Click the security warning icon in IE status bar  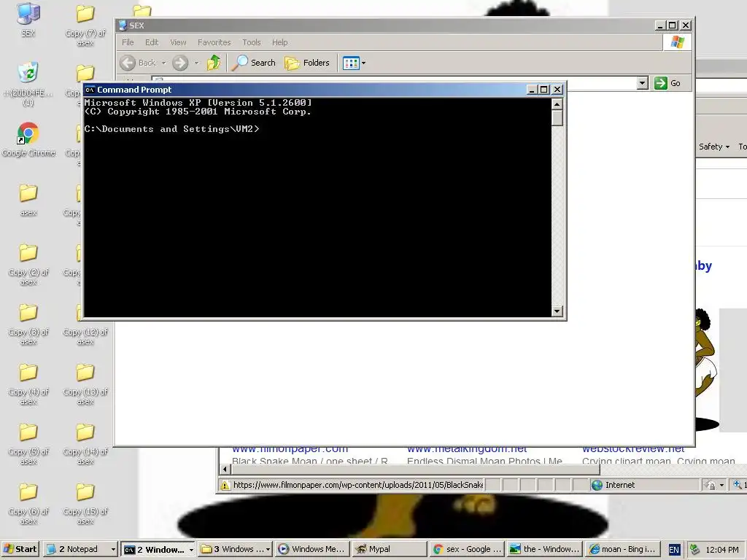225,485
